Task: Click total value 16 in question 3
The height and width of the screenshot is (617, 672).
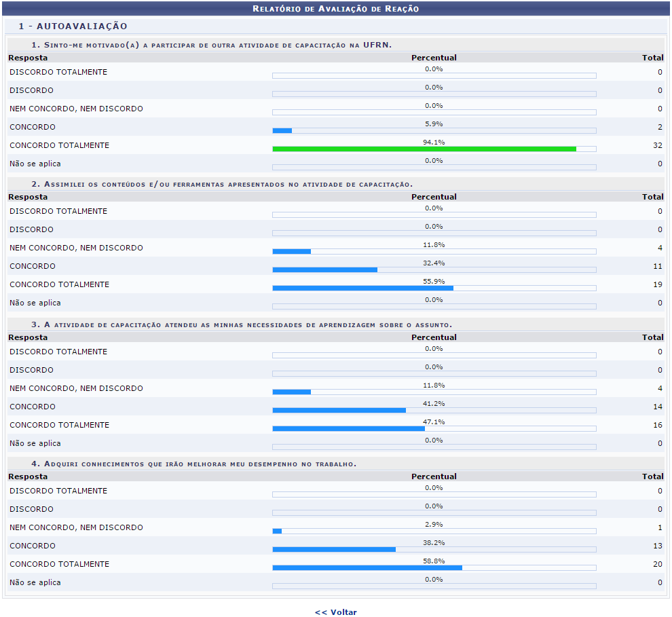Action: point(657,425)
